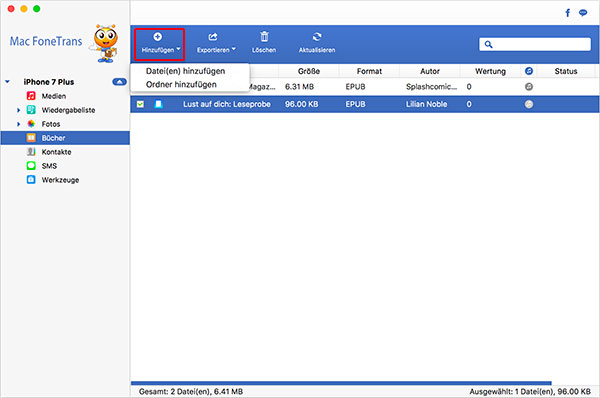Select Fotos in the sidebar
The height and width of the screenshot is (398, 600).
51,124
